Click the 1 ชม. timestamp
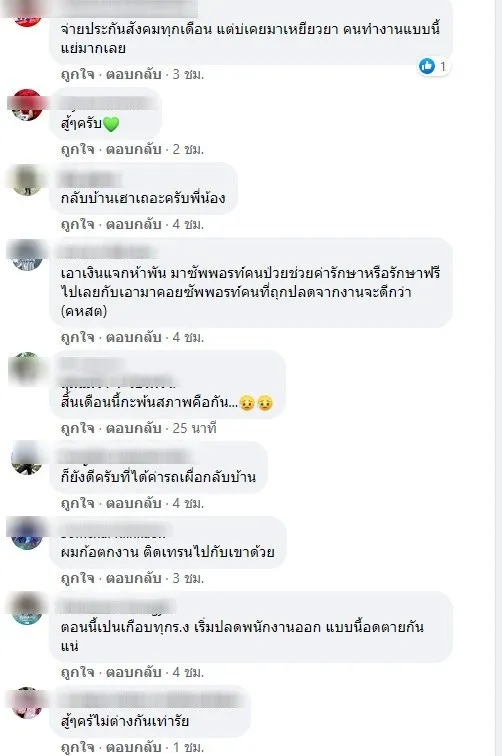Image resolution: width=502 pixels, height=756 pixels. (x=188, y=747)
